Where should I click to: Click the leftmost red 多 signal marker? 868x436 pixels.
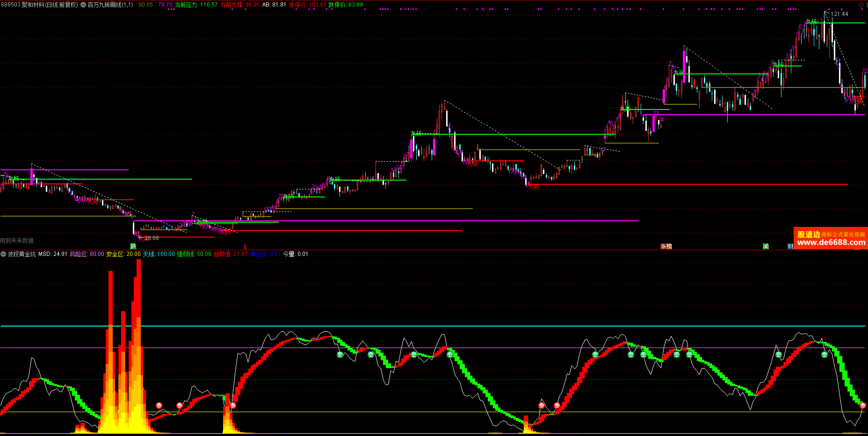pyautogui.click(x=159, y=406)
